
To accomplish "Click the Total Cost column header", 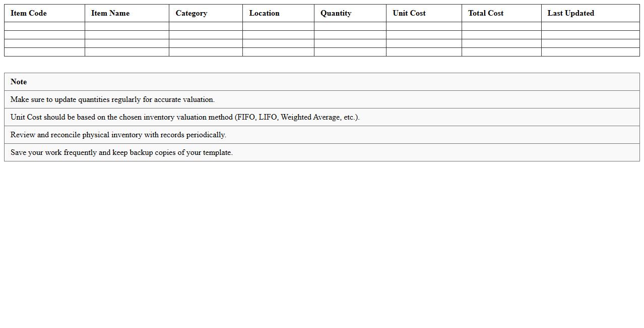I will click(x=485, y=13).
